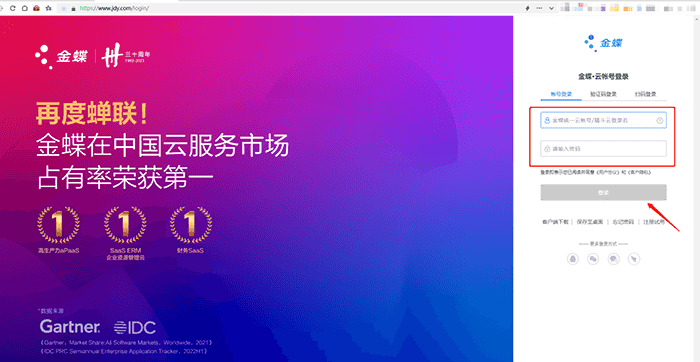Click the account name input field

pyautogui.click(x=603, y=121)
